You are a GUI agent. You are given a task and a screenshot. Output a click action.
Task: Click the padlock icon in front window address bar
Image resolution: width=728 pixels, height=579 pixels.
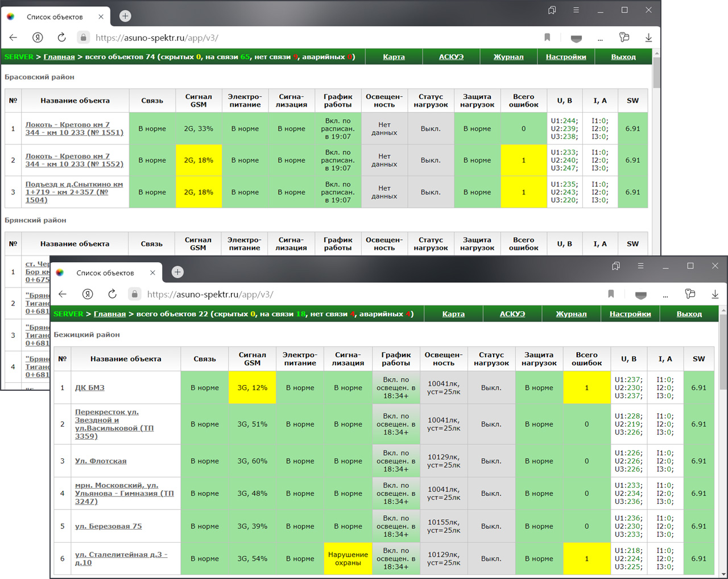click(135, 294)
